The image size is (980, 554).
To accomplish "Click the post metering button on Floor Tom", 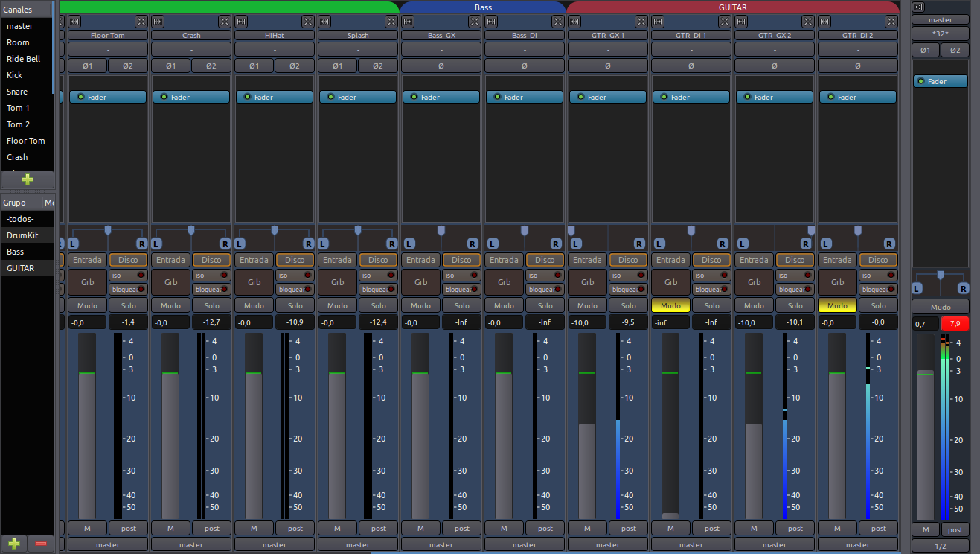I will (128, 529).
